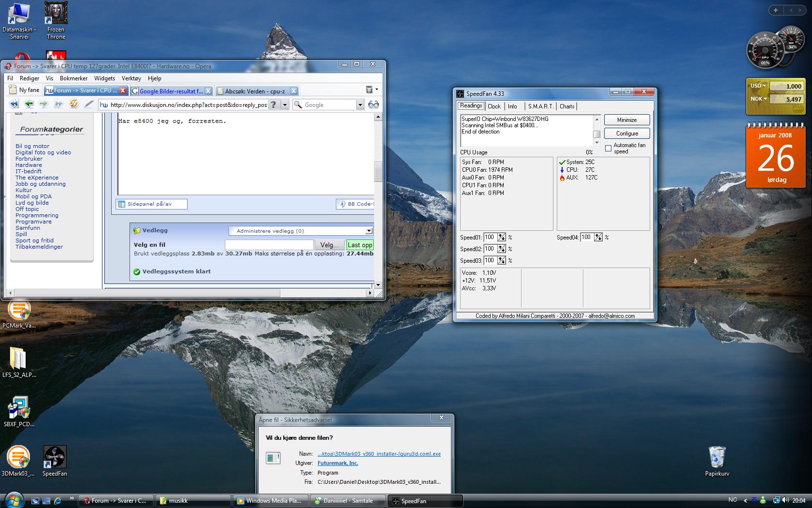Open the USD currency dropdown in the gadget

click(758, 86)
